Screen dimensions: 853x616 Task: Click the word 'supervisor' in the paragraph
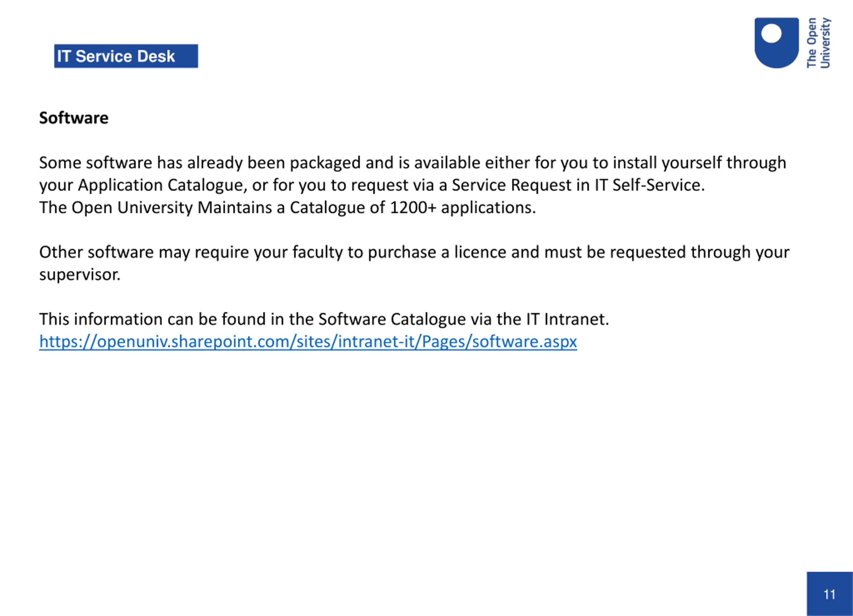(x=79, y=275)
